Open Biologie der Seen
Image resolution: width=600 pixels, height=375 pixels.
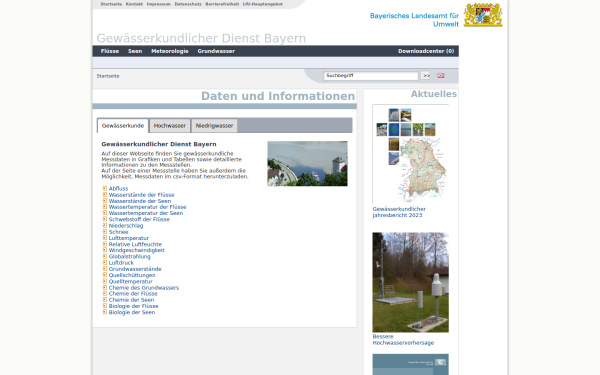coord(132,312)
